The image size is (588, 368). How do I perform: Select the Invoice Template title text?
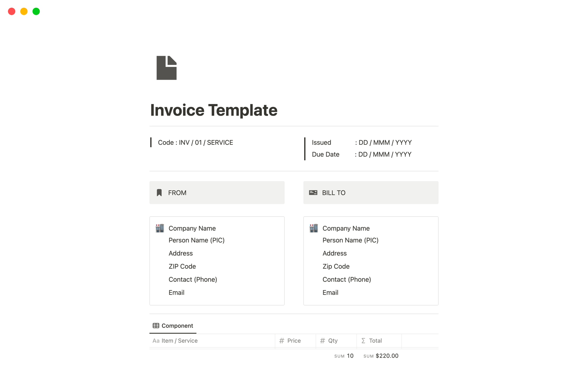click(x=213, y=109)
